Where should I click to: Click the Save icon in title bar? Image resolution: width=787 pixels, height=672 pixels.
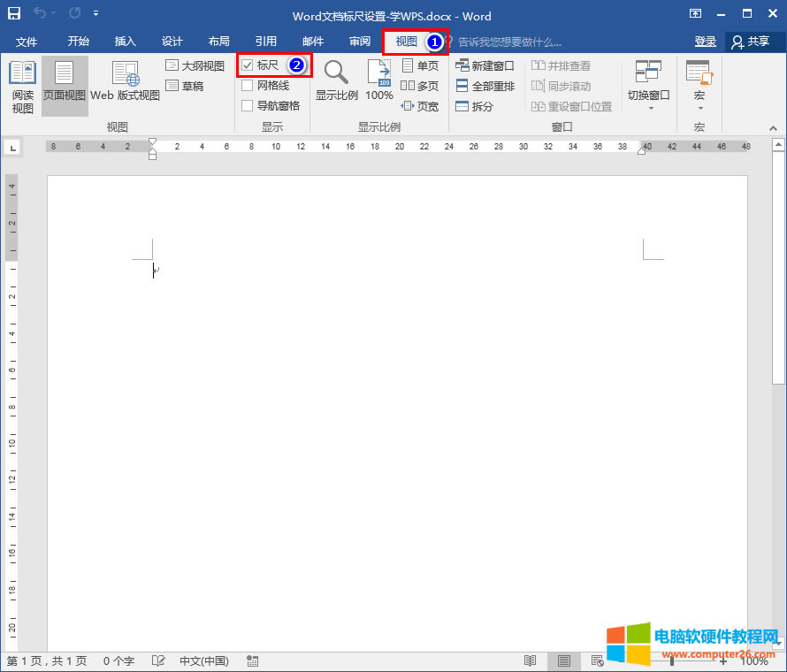(14, 15)
